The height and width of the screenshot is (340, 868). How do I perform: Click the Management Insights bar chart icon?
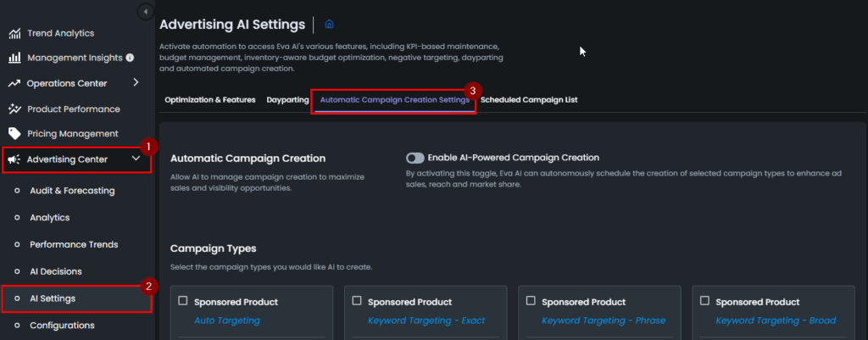tap(15, 58)
